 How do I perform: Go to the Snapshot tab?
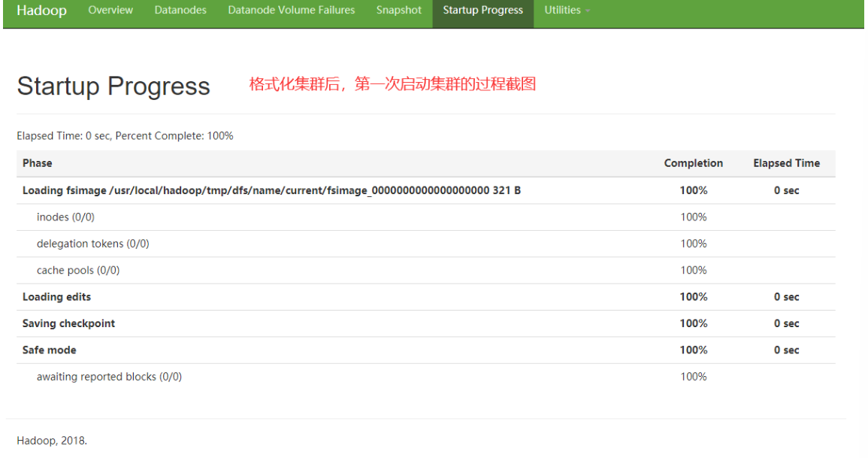pyautogui.click(x=399, y=11)
